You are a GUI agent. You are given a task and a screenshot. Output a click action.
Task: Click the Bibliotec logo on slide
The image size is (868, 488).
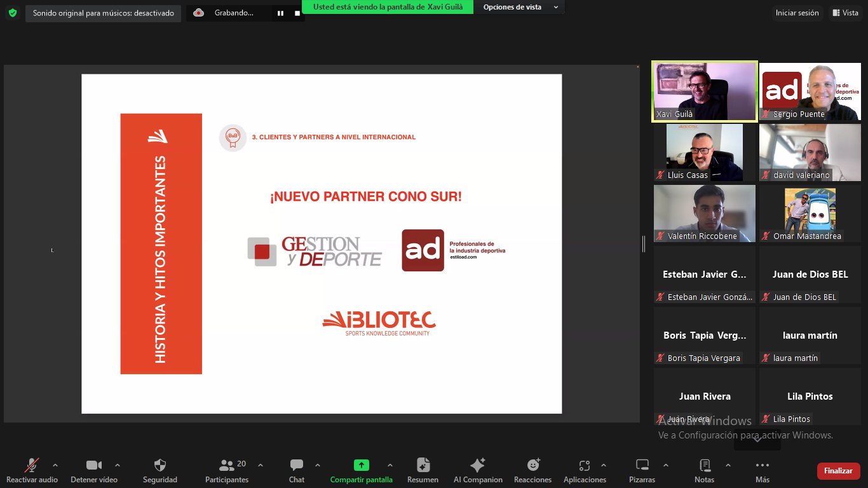pyautogui.click(x=379, y=323)
